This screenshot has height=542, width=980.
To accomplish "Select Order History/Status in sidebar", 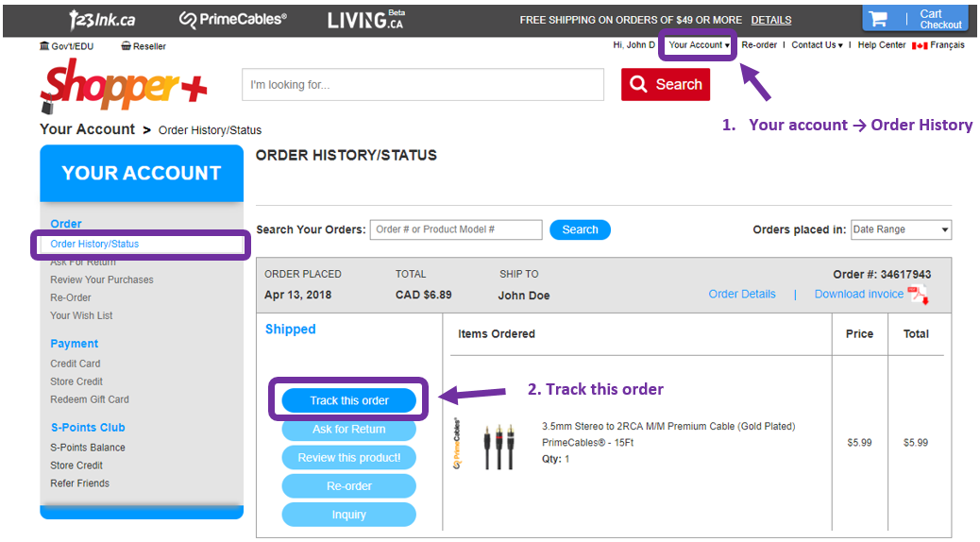I will tap(94, 244).
